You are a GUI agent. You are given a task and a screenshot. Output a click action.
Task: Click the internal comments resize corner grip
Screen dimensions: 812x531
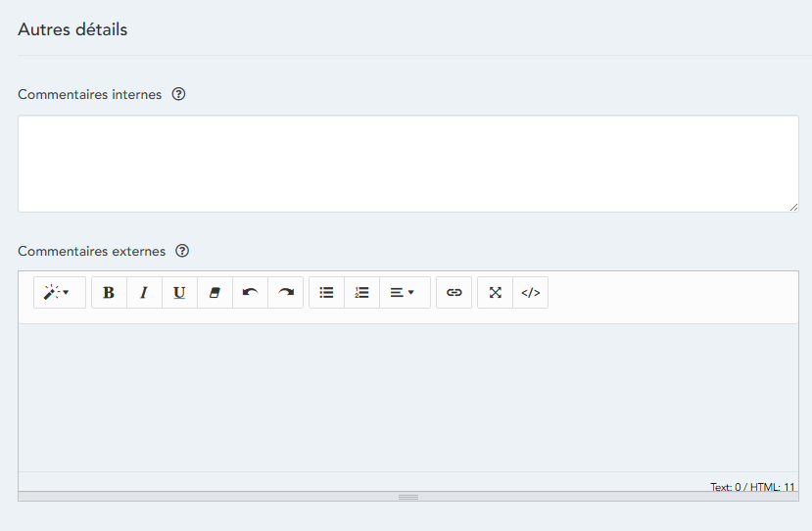(793, 207)
